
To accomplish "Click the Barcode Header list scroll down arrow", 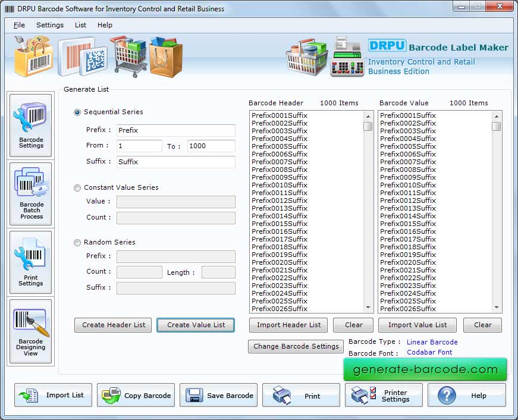I will 368,308.
